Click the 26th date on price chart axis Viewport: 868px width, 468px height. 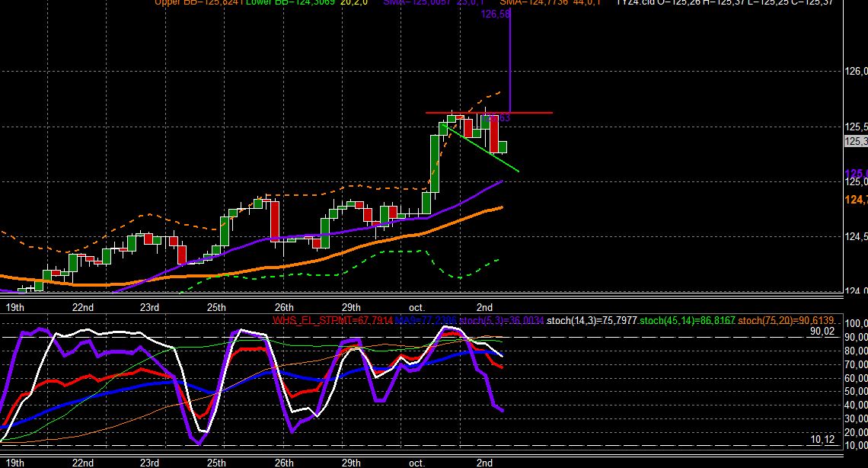[284, 307]
